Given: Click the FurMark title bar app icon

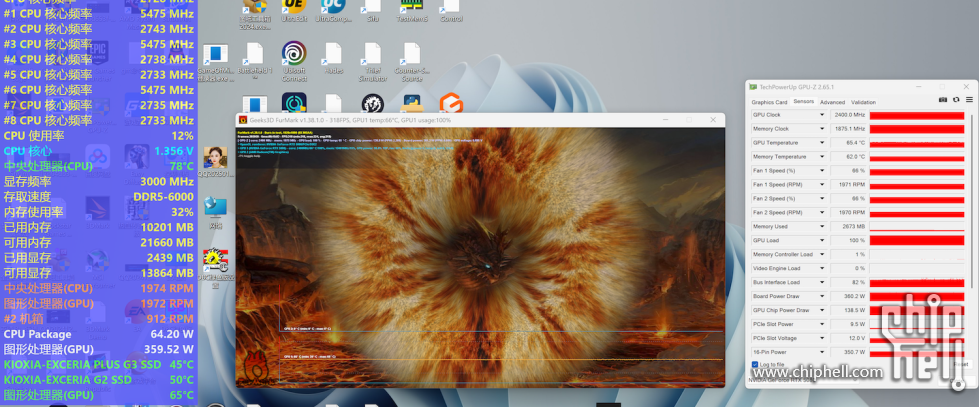Looking at the screenshot, I should pos(243,120).
